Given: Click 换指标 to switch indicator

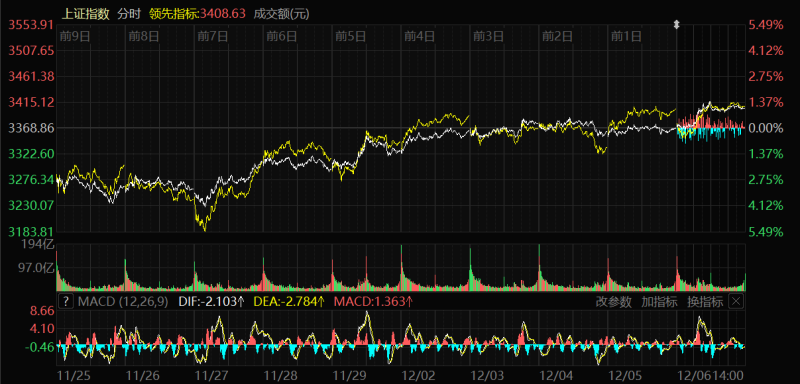Looking at the screenshot, I should (705, 302).
